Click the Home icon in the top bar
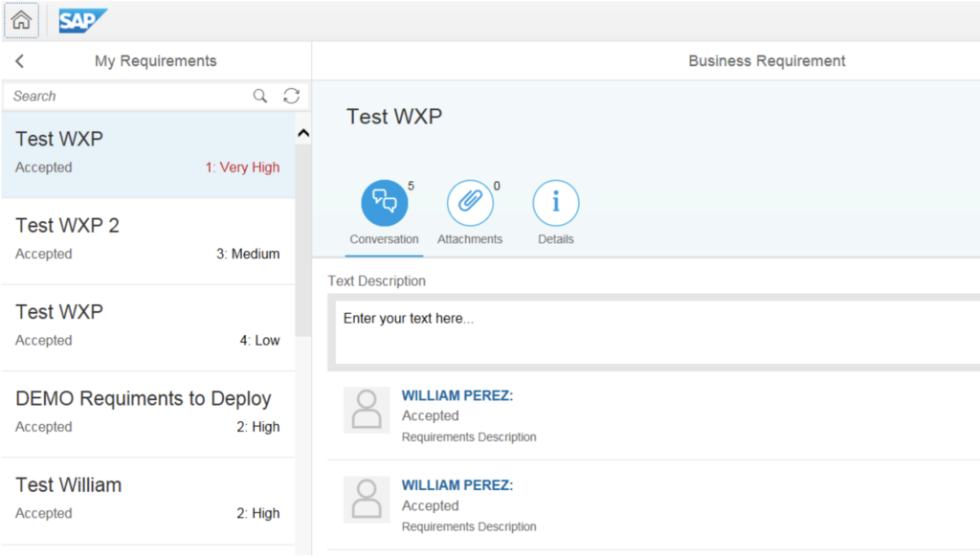Viewport: 980px width, 558px height. (x=21, y=20)
